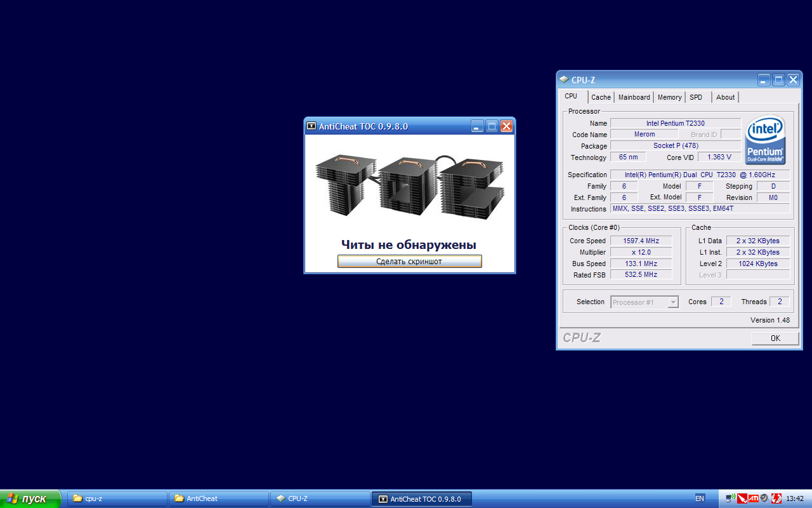Click the Сделать скриншот button
812x508 pixels.
pyautogui.click(x=409, y=261)
